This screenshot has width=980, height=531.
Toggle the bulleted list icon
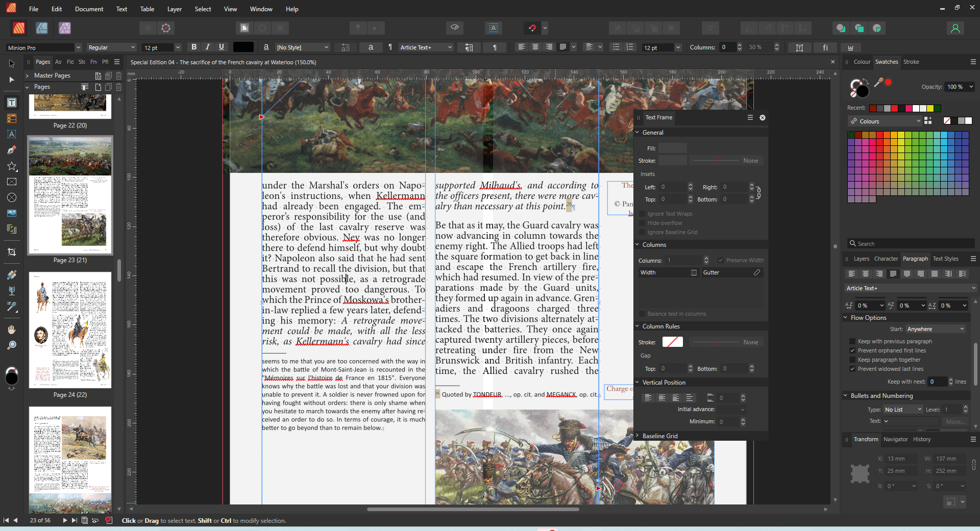[x=616, y=47]
